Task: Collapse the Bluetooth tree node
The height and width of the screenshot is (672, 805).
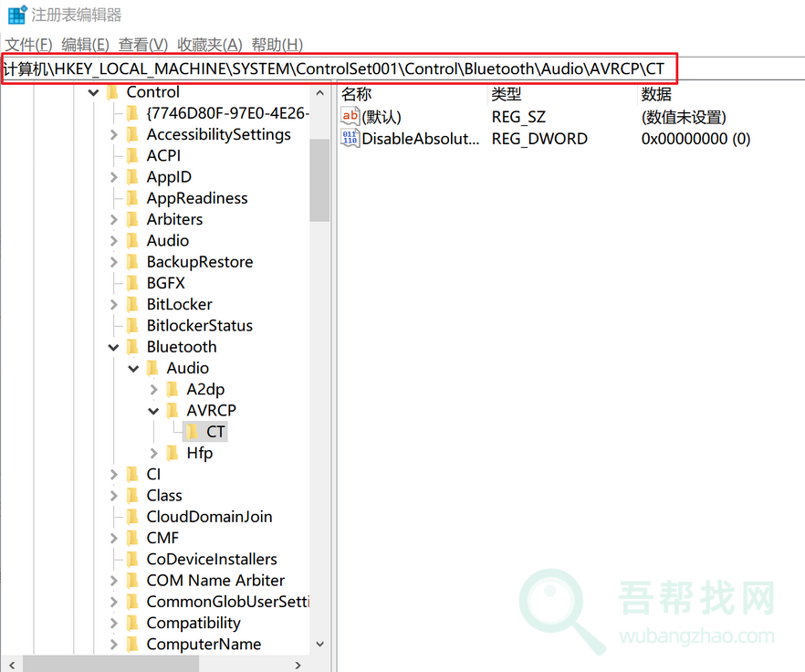Action: (x=113, y=346)
